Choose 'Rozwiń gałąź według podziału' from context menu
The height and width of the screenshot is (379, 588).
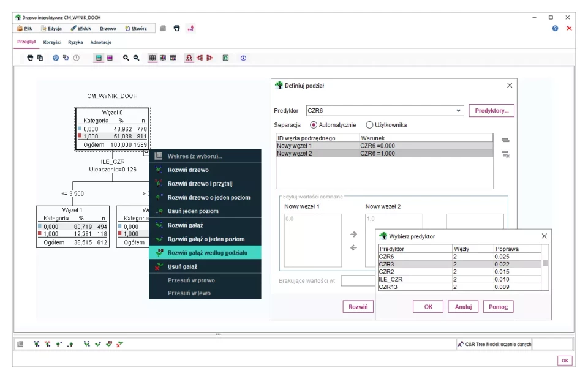pyautogui.click(x=207, y=253)
